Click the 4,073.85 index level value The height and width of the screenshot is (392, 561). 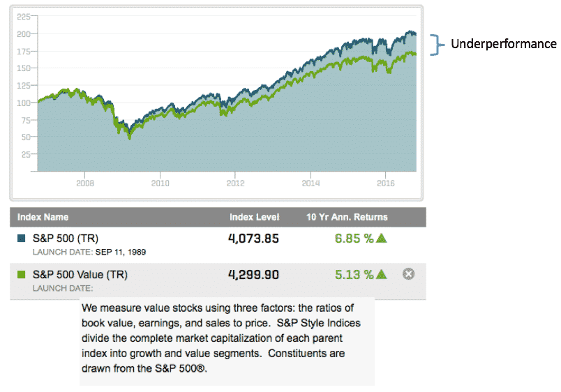[254, 239]
